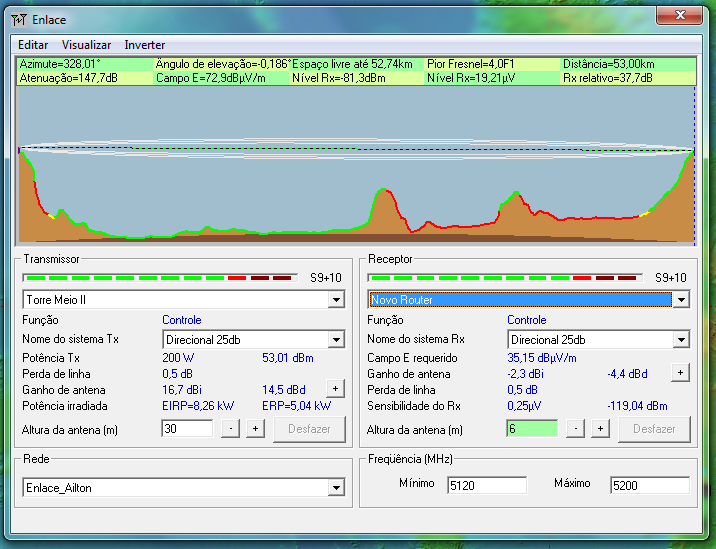The image size is (716, 549).
Task: Click the Ângulo de elevação readout
Action: pyautogui.click(x=222, y=64)
